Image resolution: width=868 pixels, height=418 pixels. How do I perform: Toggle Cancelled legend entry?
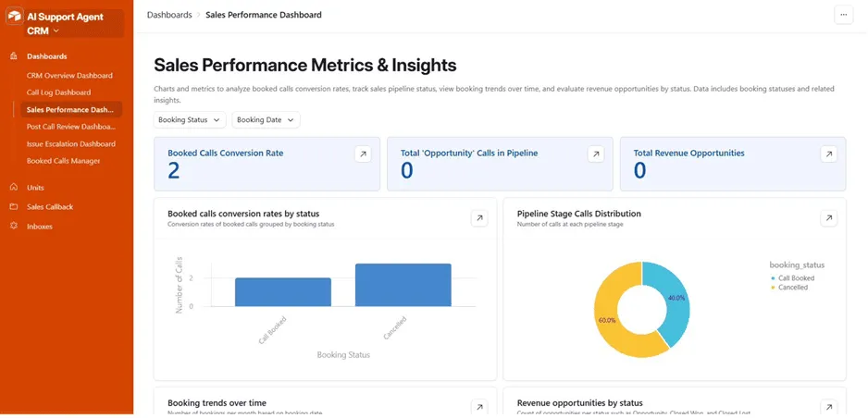788,288
